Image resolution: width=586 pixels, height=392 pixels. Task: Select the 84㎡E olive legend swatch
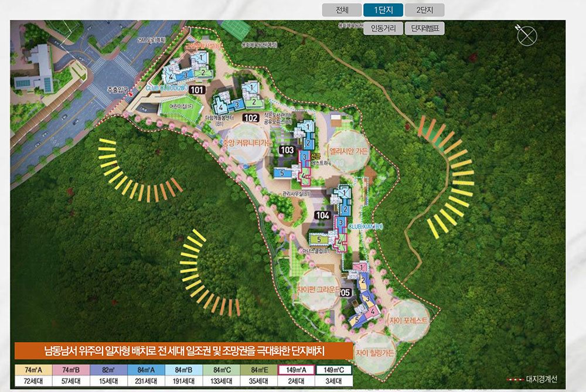pos(259,370)
